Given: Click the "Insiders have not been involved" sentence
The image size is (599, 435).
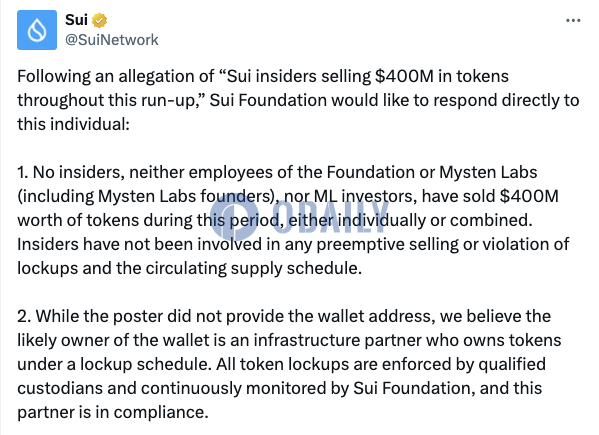Looking at the screenshot, I should coord(139,244).
